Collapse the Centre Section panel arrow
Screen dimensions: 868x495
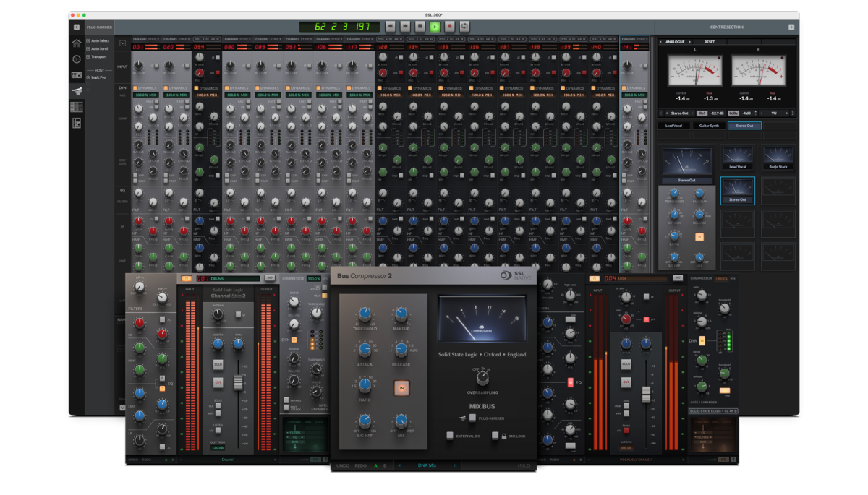coord(791,27)
